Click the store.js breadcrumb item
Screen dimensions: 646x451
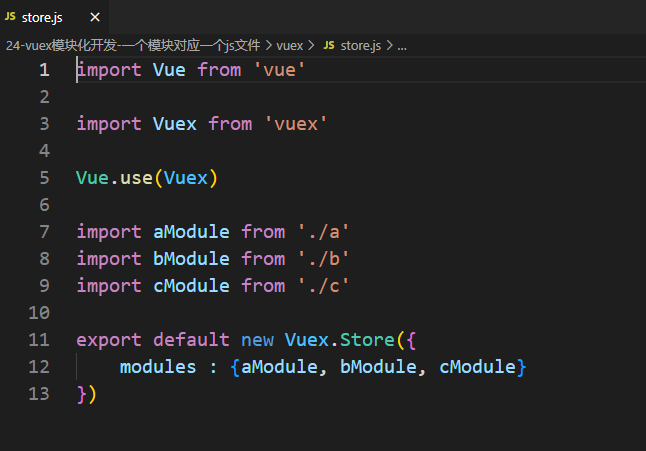pyautogui.click(x=360, y=45)
